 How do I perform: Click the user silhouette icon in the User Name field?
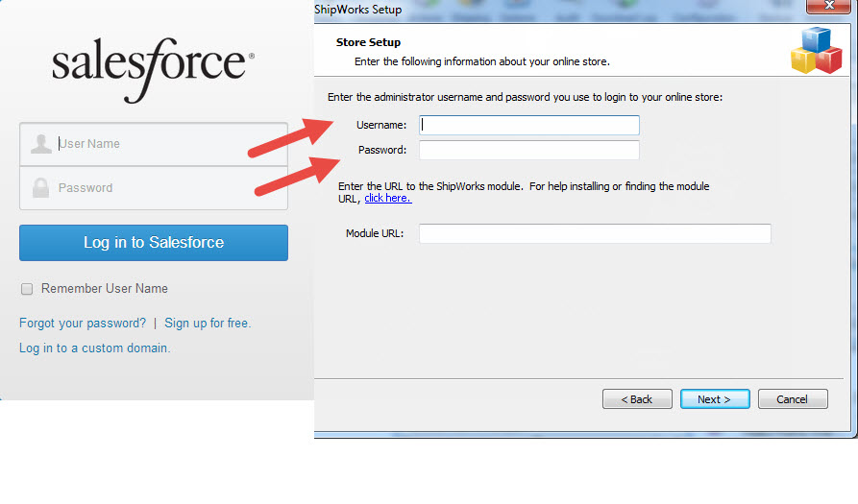pyautogui.click(x=41, y=144)
